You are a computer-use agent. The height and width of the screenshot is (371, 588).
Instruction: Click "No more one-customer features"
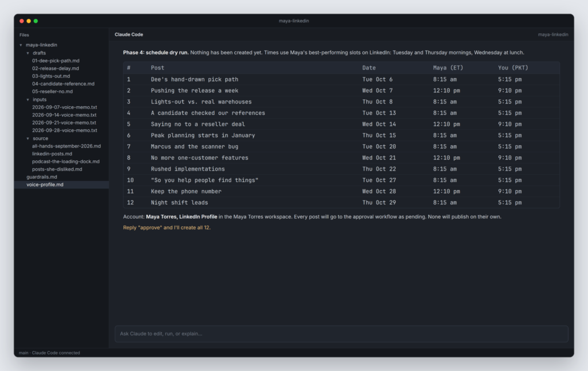point(199,158)
